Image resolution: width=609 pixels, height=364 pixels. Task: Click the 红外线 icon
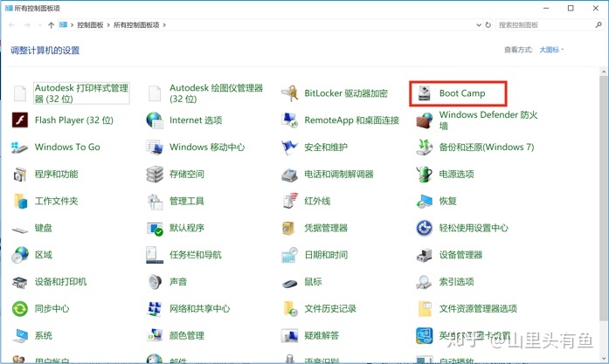point(290,201)
